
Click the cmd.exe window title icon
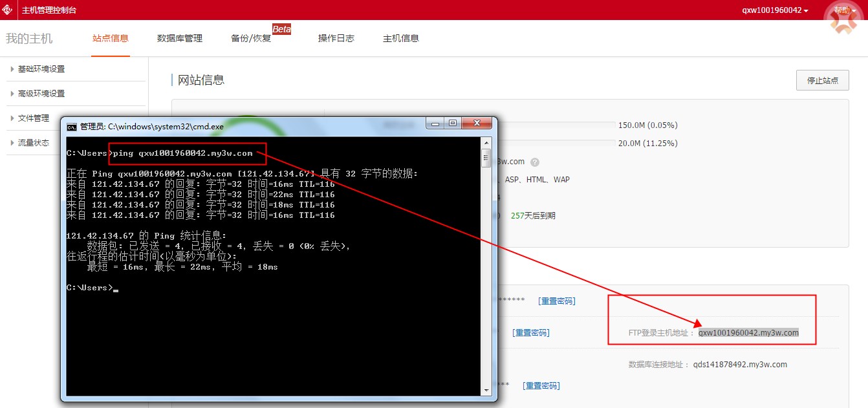click(x=72, y=127)
